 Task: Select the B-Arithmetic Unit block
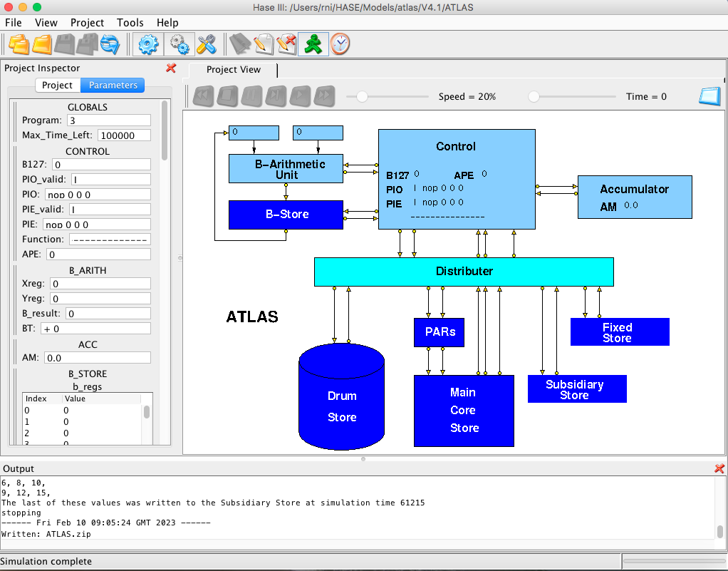pyautogui.click(x=286, y=169)
